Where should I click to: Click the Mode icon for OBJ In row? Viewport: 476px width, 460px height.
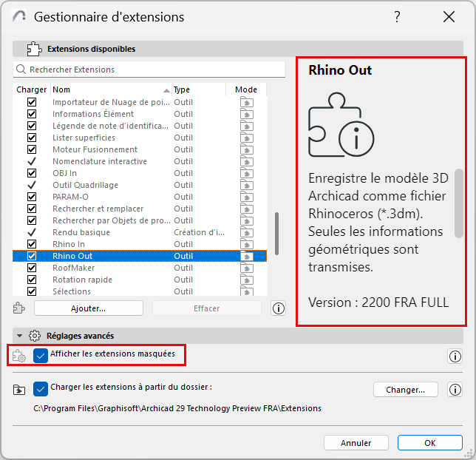[x=246, y=173]
